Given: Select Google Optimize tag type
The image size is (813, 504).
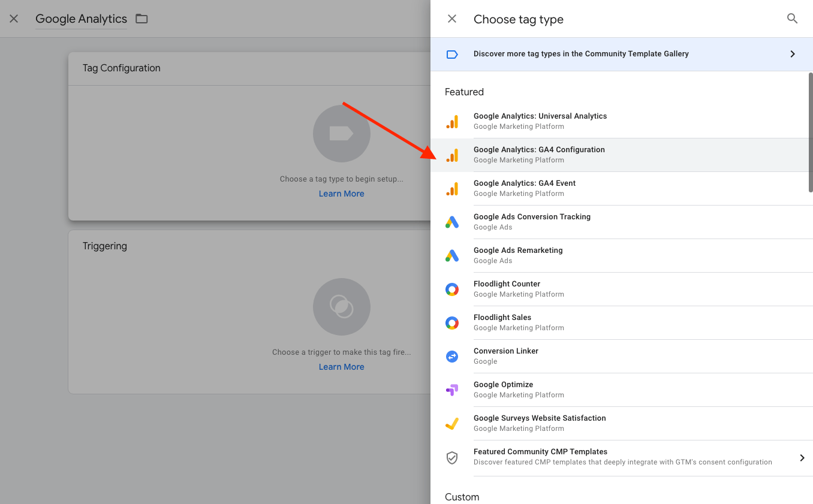Looking at the screenshot, I should pos(622,390).
